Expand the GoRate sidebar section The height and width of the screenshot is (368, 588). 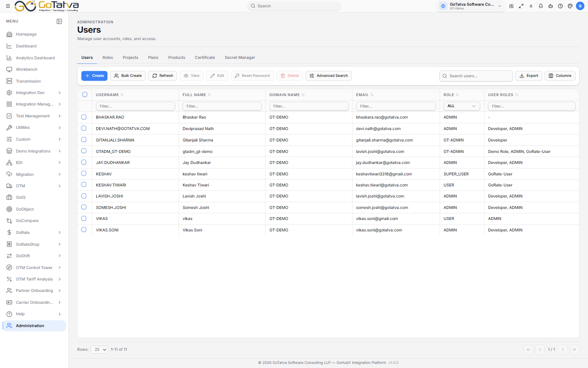34,233
